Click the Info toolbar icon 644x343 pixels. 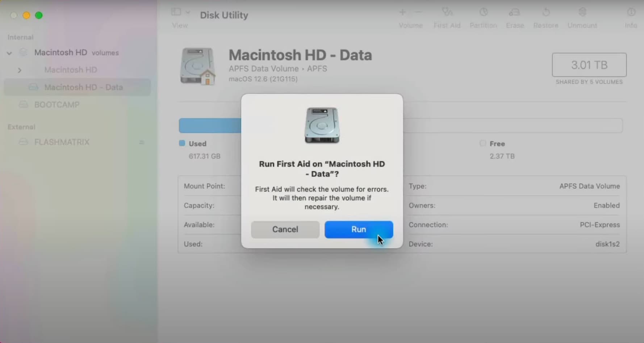pyautogui.click(x=631, y=12)
